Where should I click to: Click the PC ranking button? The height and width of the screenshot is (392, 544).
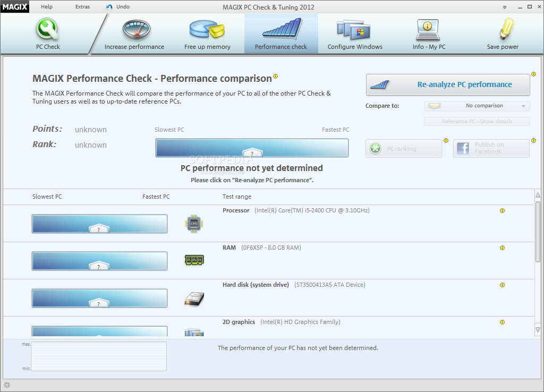click(404, 149)
